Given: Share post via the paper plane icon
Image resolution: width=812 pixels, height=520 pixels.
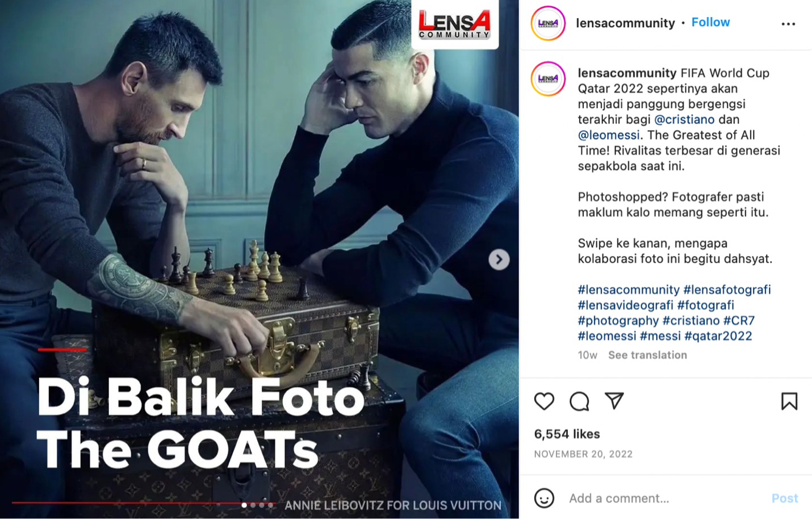Looking at the screenshot, I should tap(614, 401).
